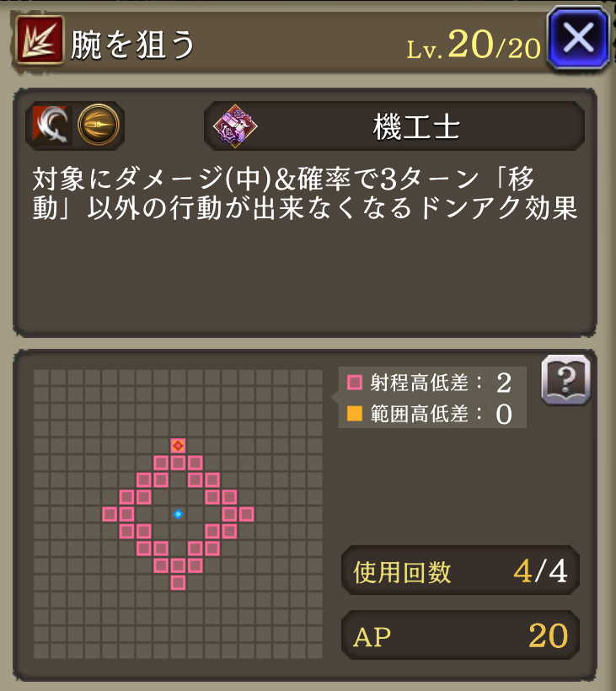Click the red diamond target tile
Screen dimensions: 616x691
tap(178, 446)
